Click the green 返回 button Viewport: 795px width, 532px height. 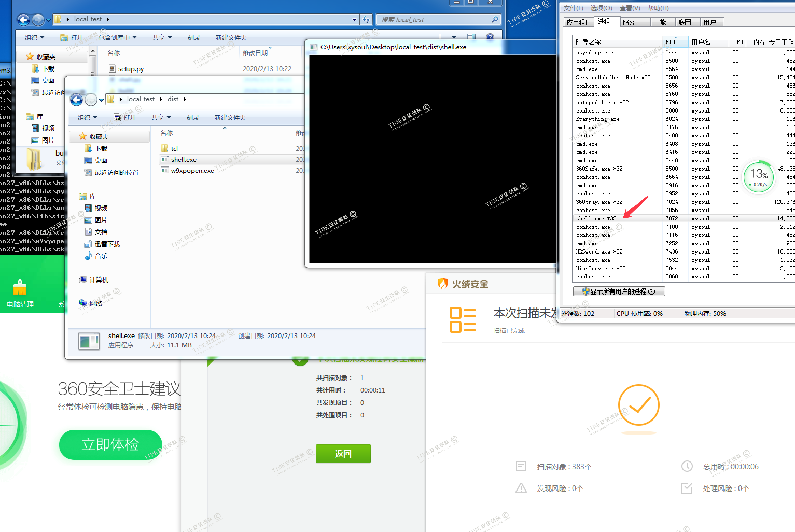(343, 454)
